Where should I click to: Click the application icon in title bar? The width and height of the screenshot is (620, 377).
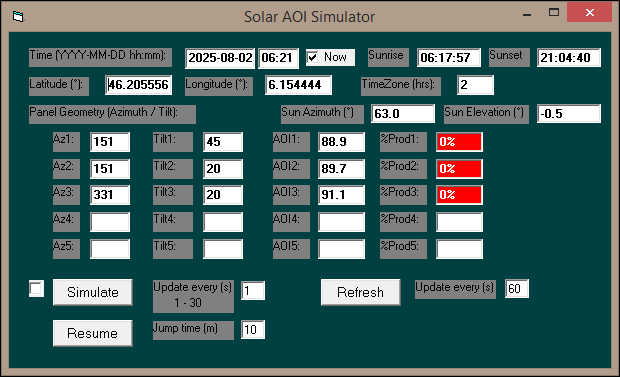pos(18,17)
